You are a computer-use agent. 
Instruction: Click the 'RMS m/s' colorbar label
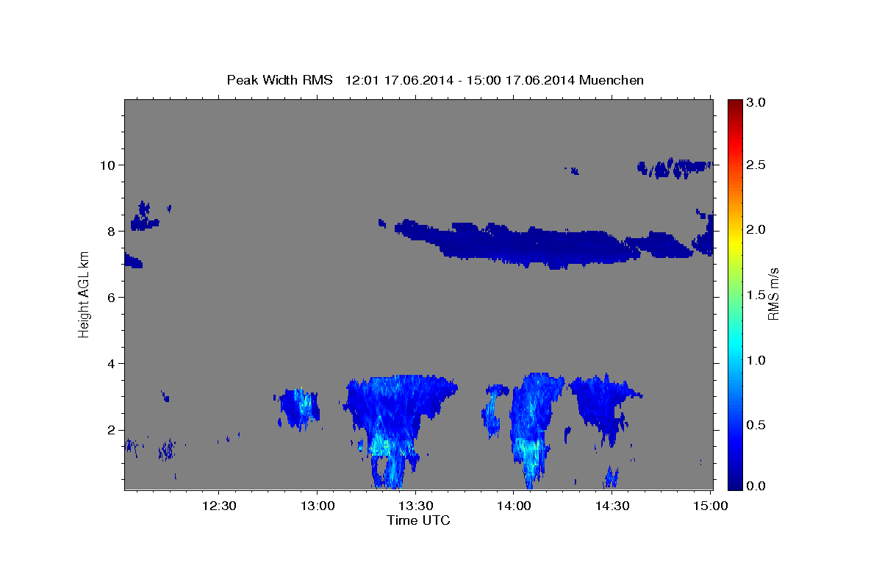coord(773,294)
